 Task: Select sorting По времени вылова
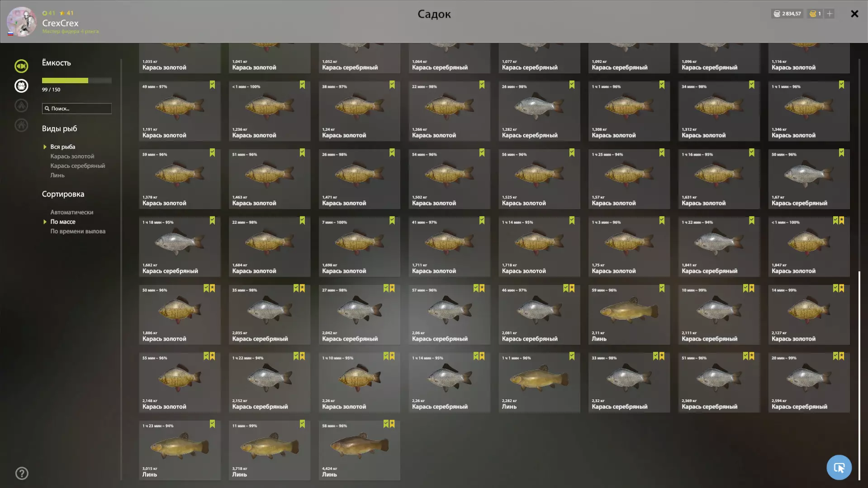pos(78,231)
